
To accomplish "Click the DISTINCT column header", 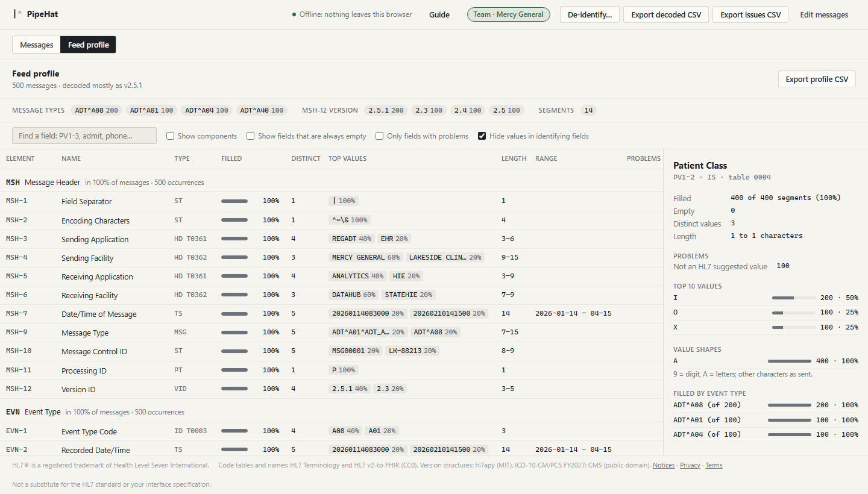I will click(x=306, y=158).
